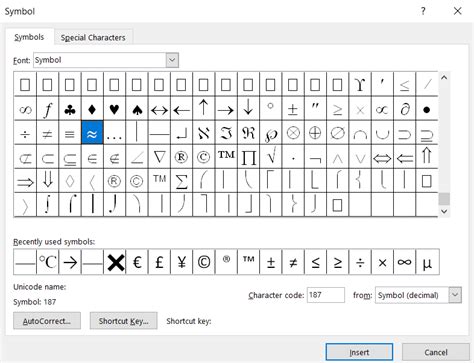Choose the left-right arrow symbol
Image resolution: width=474 pixels, height=363 pixels.
point(159,109)
